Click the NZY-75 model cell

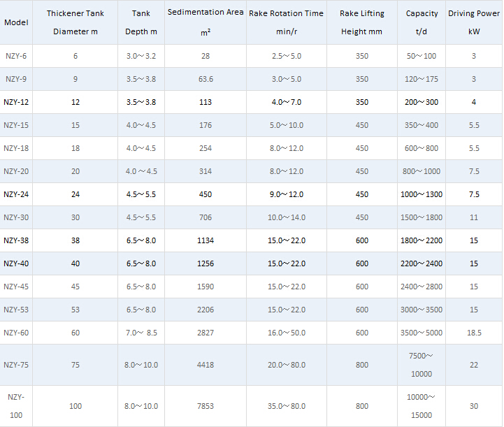(x=16, y=365)
